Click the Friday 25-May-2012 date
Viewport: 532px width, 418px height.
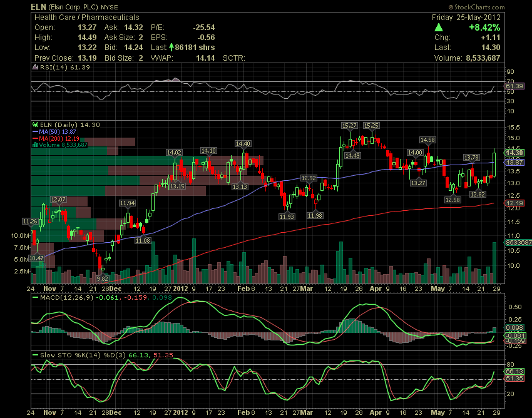[x=466, y=18]
